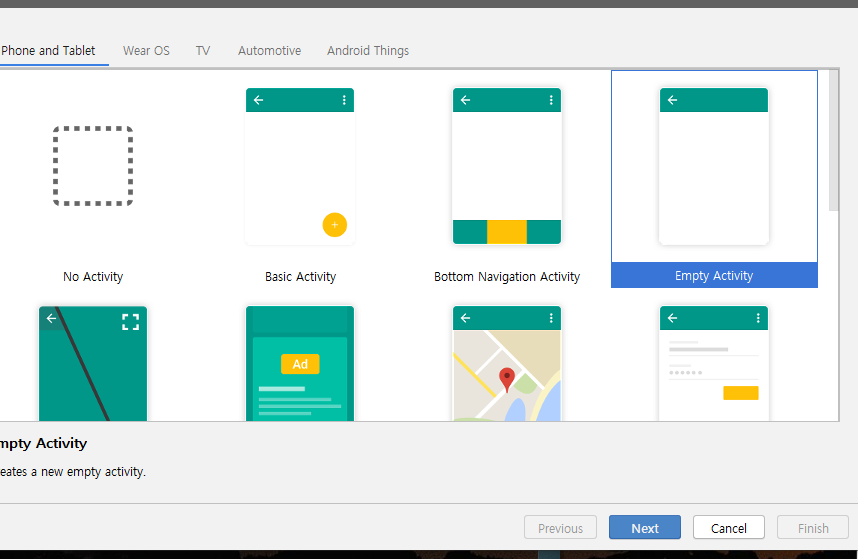Click the template gallery vertical scrollbar
This screenshot has width=858, height=559.
click(x=833, y=140)
